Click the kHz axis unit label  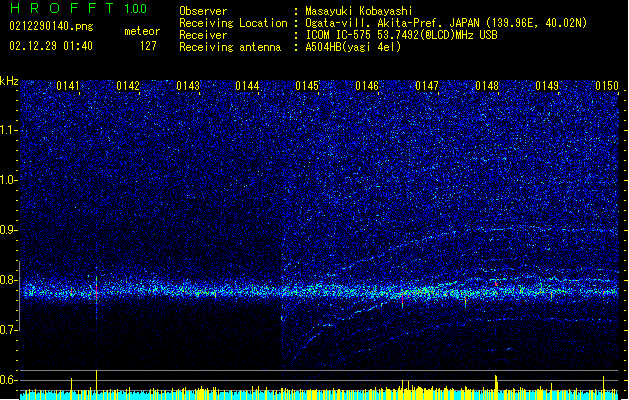pos(9,81)
